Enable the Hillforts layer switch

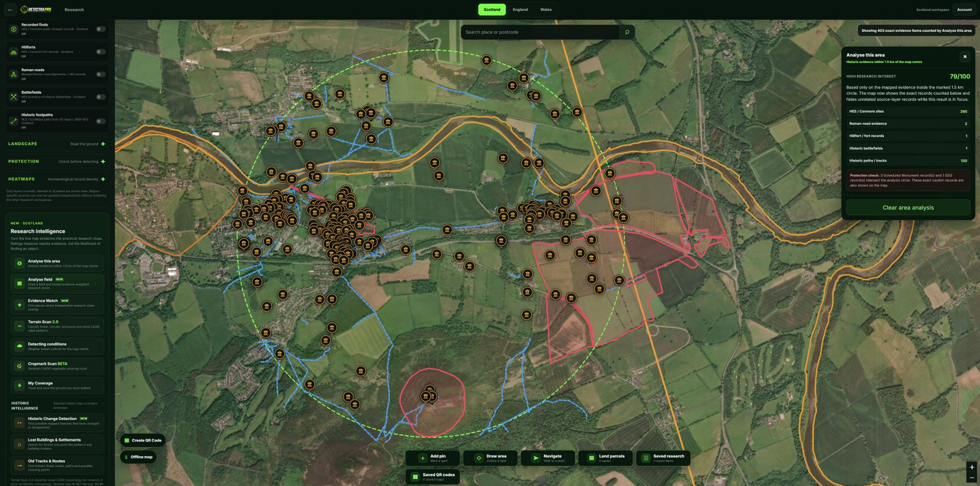[100, 51]
